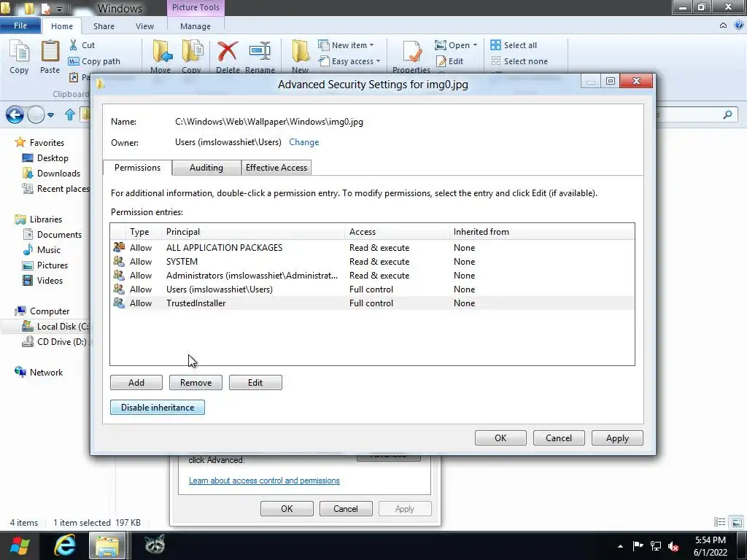This screenshot has height=560, width=747.
Task: Open the Manage Picture Tools tab
Action: [196, 26]
